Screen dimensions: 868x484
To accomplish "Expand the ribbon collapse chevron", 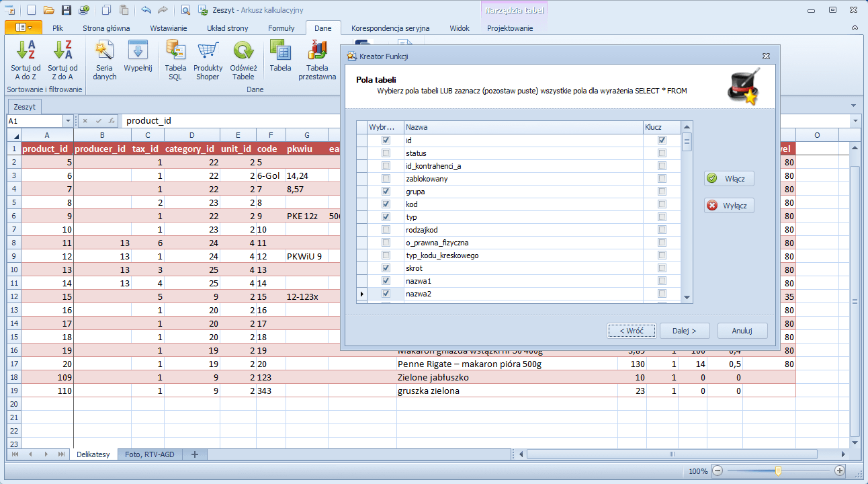I will coord(855,28).
